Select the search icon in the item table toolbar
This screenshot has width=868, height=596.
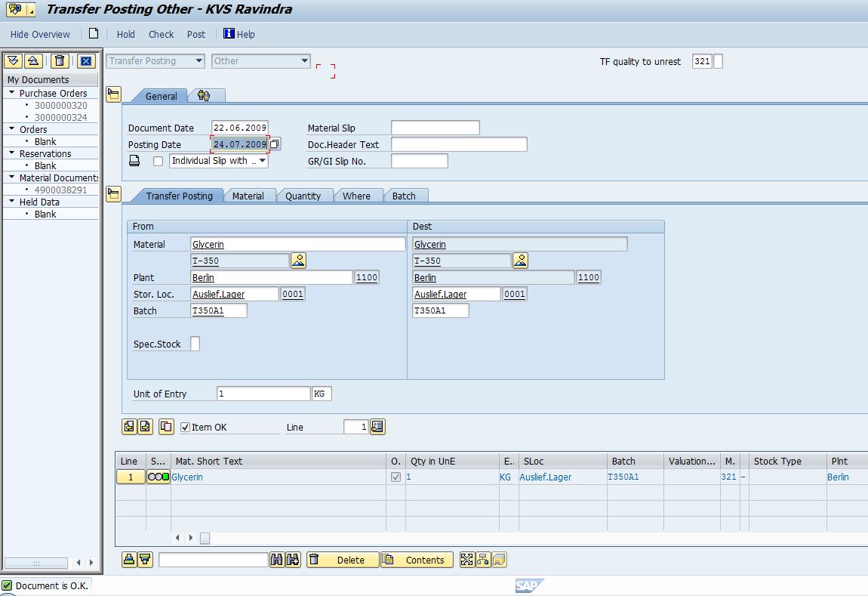(x=276, y=560)
